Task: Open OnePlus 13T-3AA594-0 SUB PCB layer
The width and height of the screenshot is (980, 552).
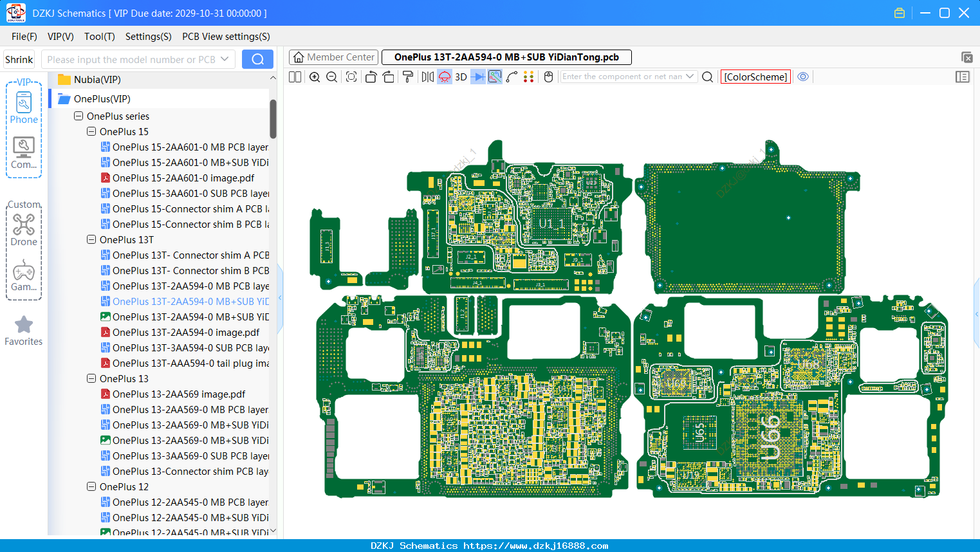Action: (x=185, y=348)
